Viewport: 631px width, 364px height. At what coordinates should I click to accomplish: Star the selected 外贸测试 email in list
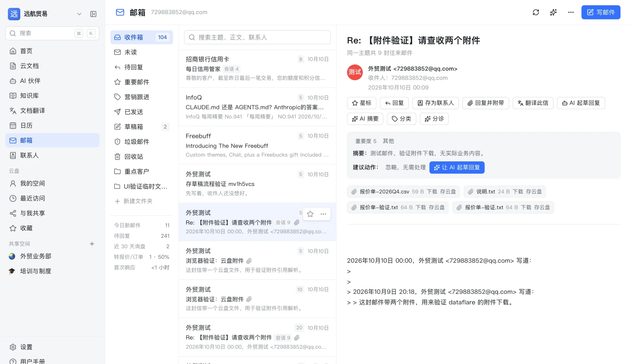tap(310, 214)
